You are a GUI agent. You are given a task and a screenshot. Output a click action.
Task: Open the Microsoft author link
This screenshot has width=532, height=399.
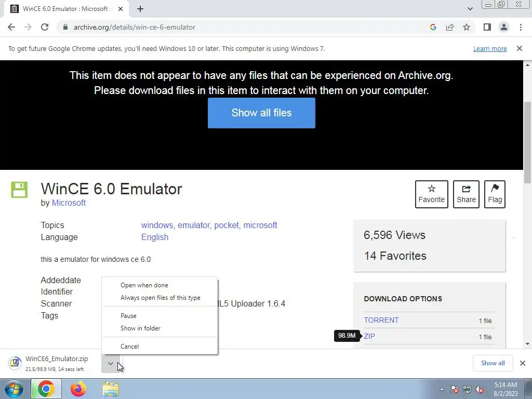[69, 203]
